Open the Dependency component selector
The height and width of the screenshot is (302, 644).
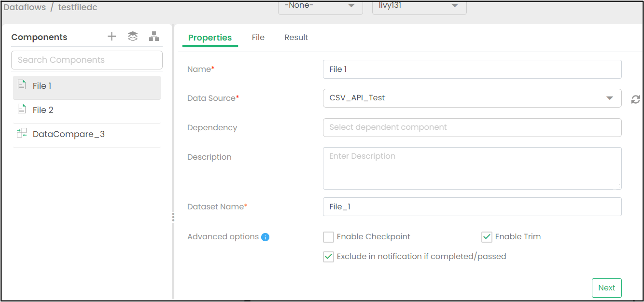point(472,127)
